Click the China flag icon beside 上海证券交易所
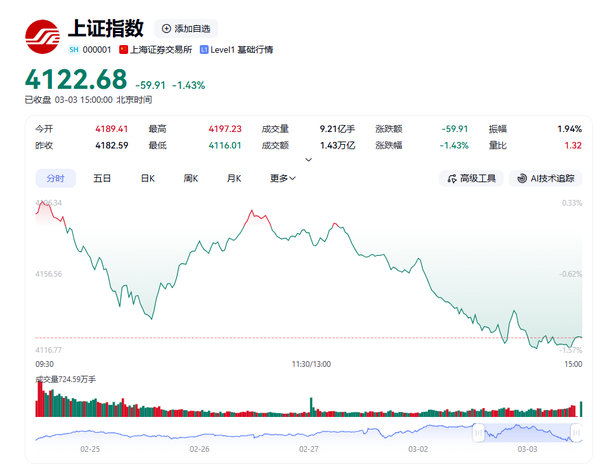Viewport: 600px width, 469px height. (123, 50)
